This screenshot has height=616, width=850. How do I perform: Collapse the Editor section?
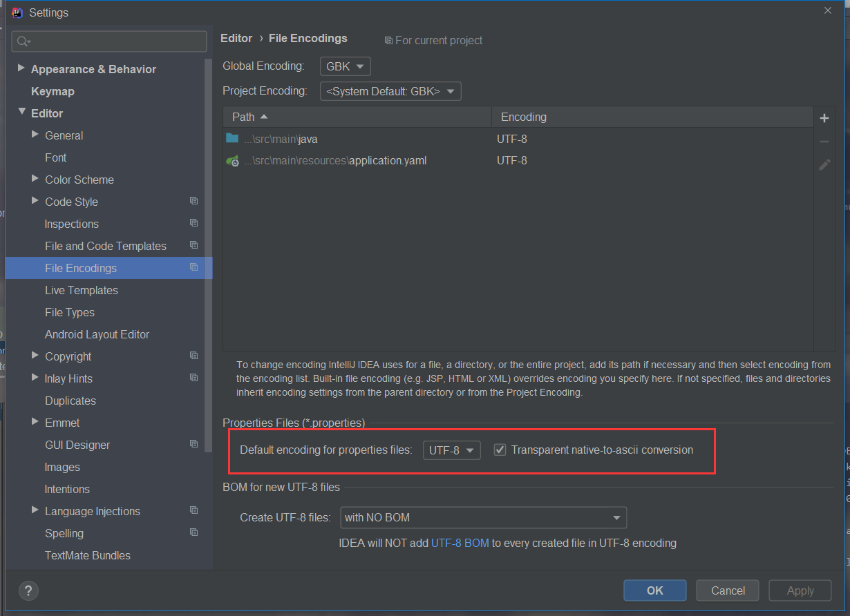(21, 112)
